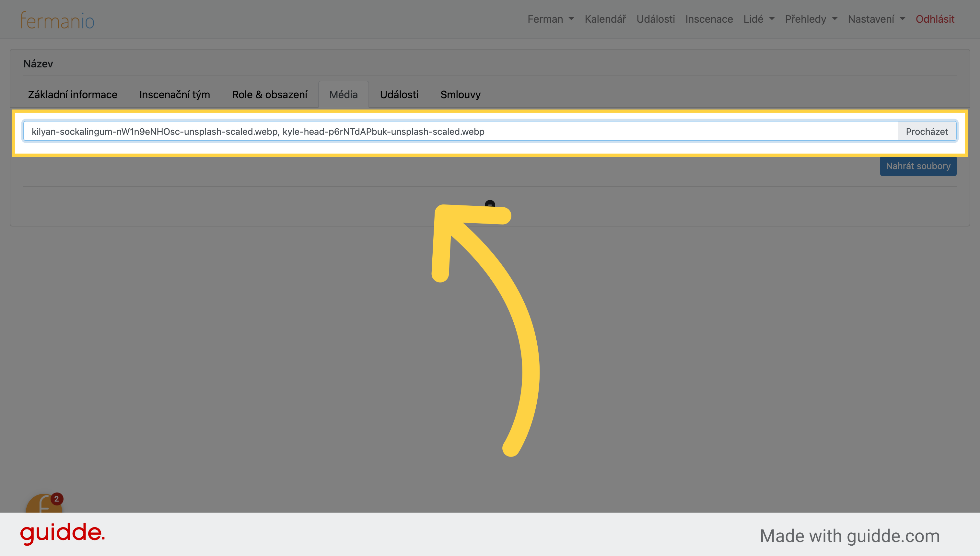Click Nahrát soubory to upload files
Screen dimensions: 980x556
coord(919,166)
